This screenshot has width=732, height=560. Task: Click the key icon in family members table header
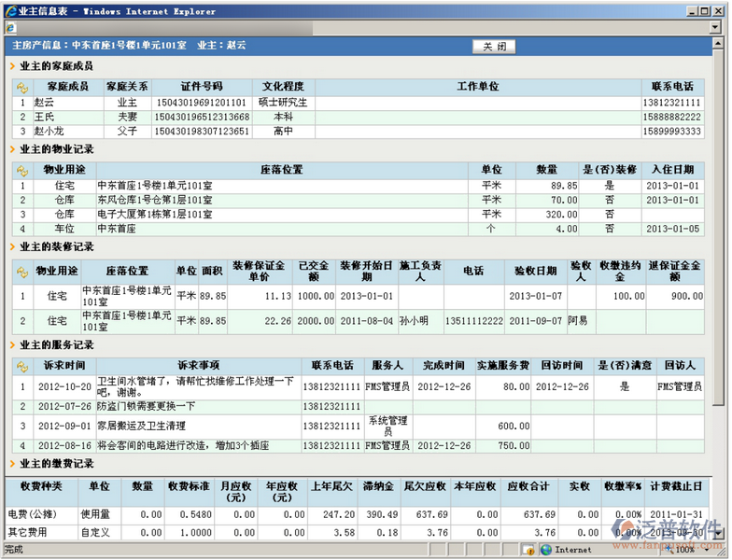point(22,87)
